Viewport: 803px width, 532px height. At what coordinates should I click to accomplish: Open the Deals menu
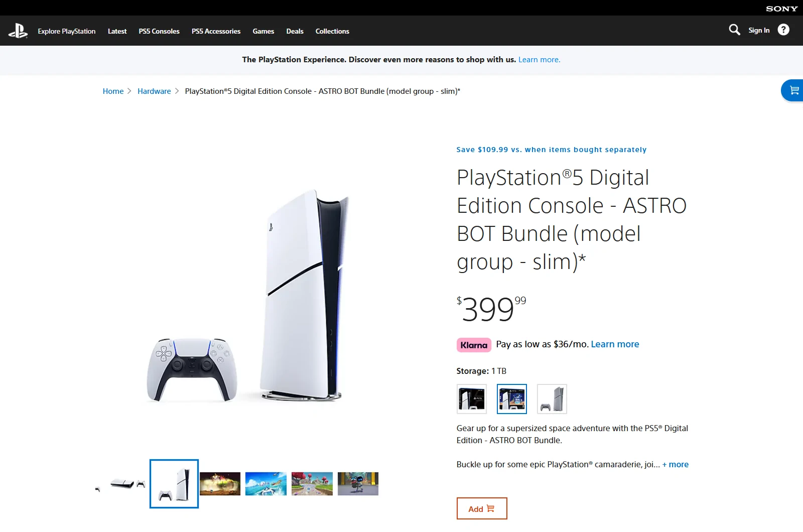coord(295,31)
